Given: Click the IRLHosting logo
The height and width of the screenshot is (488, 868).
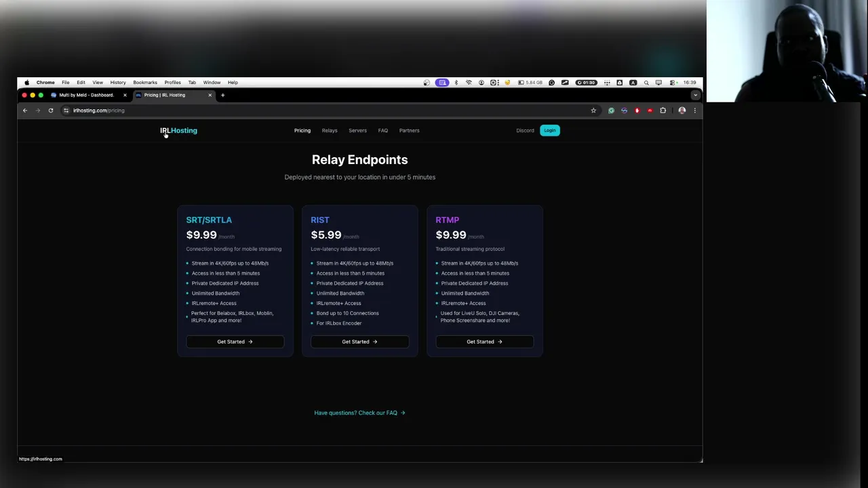Looking at the screenshot, I should 178,130.
